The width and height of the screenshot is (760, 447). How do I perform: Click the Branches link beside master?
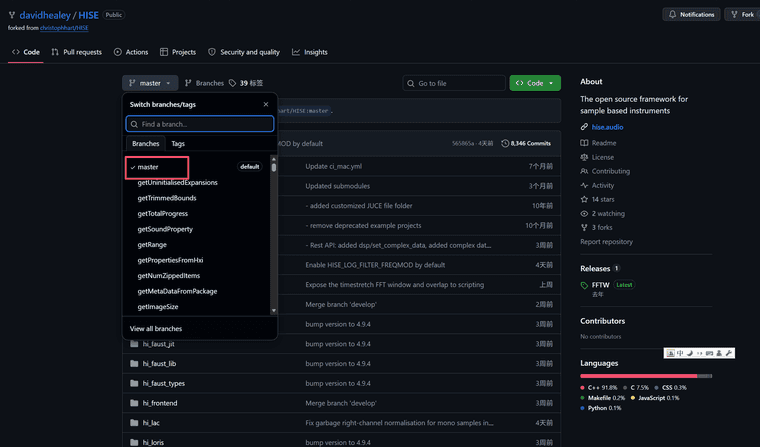[x=205, y=83]
